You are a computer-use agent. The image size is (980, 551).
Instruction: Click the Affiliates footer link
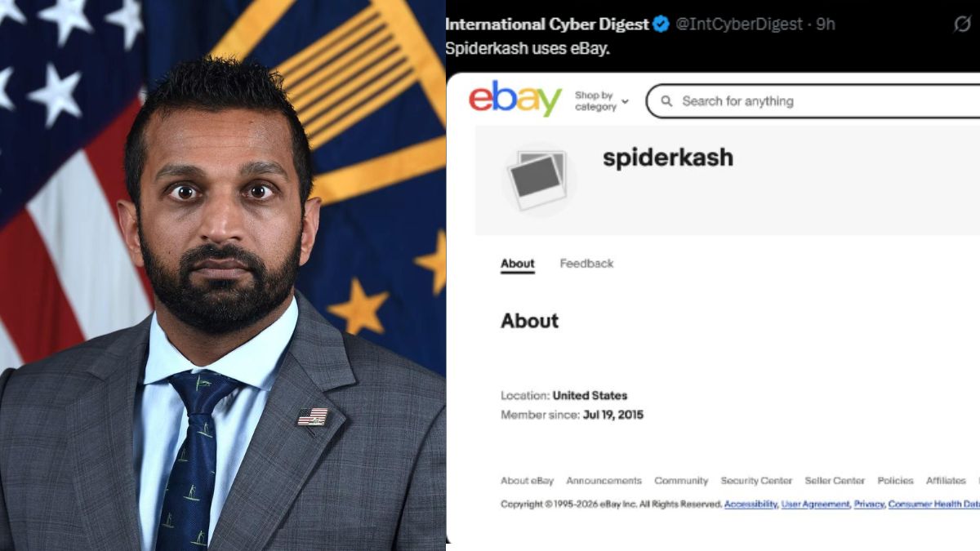click(946, 481)
